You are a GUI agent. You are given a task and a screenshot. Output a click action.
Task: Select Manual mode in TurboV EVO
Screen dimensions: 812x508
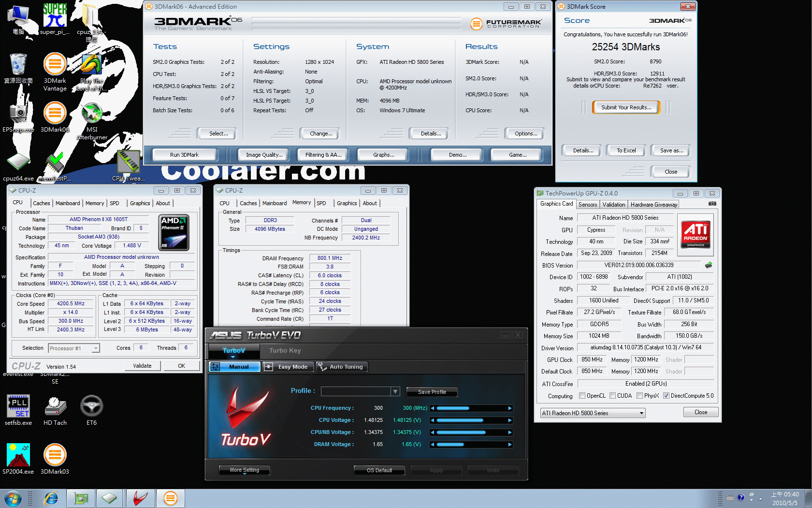(x=234, y=367)
